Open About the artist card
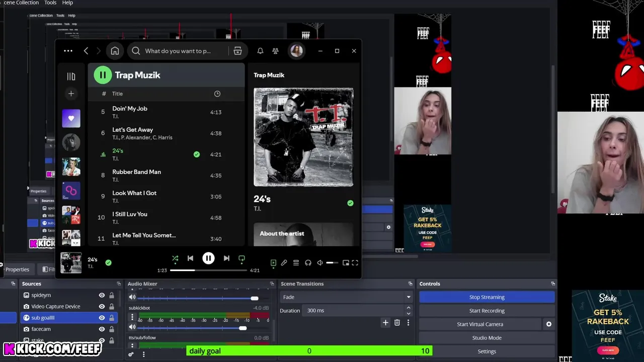The image size is (644, 362). tap(303, 235)
